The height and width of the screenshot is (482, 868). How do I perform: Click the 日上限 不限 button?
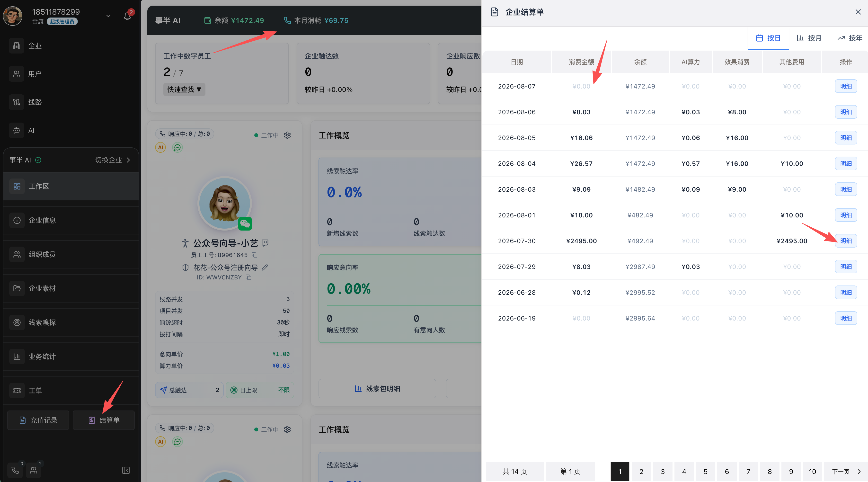tap(260, 390)
